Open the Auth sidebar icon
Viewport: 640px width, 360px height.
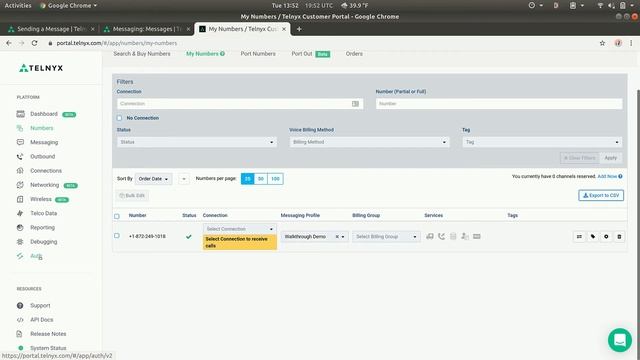click(x=20, y=256)
